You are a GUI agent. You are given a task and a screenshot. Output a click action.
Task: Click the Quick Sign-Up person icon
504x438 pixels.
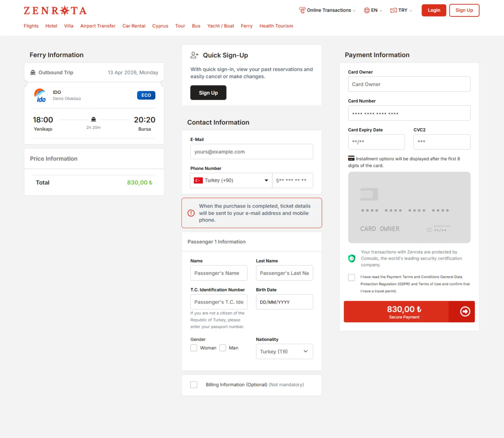click(194, 55)
